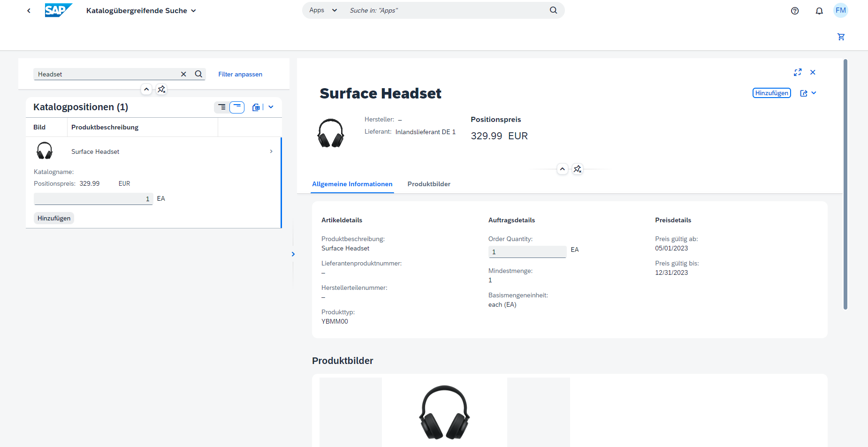Screen dimensions: 868x447
Task: Click the headset image in detail header
Action: point(331,133)
